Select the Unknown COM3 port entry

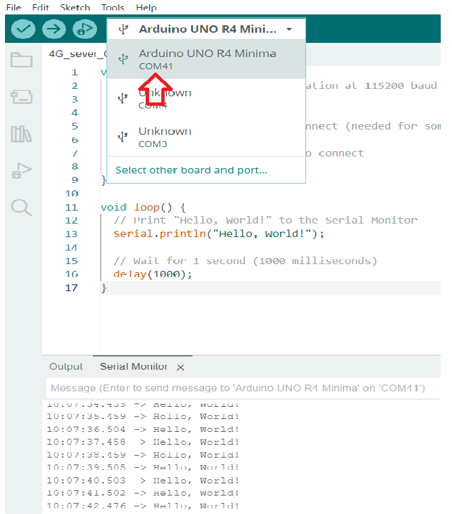206,137
